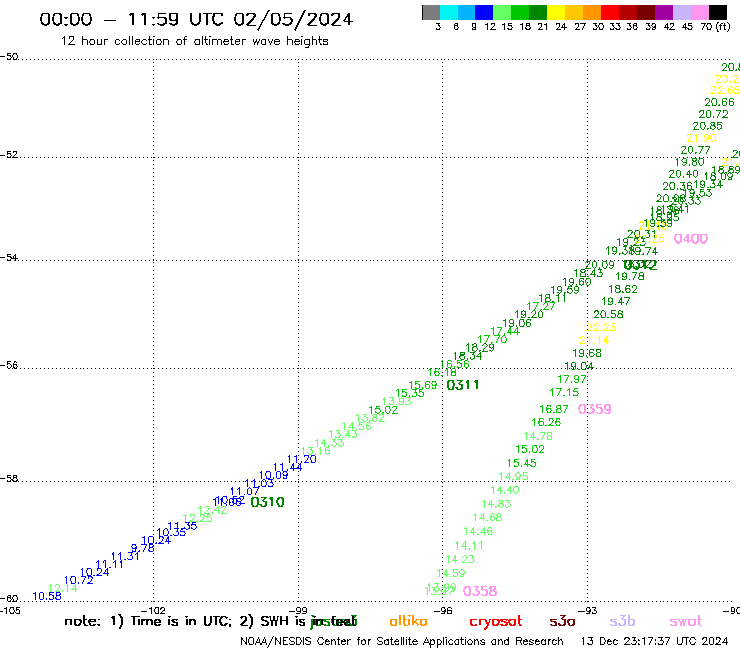Image resolution: width=740 pixels, height=650 pixels.
Task: Click the blue 10.58 wave height value
Action: click(47, 596)
